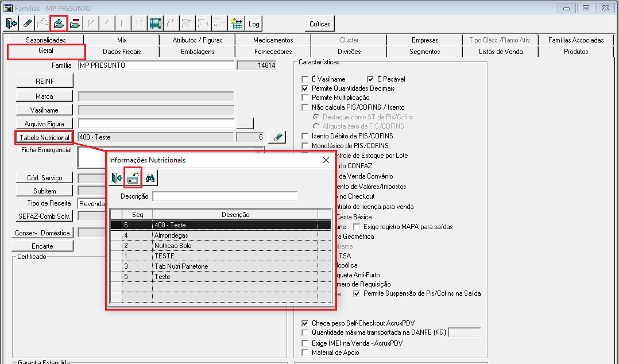
Task: Open the Log toolbar button
Action: 254,24
